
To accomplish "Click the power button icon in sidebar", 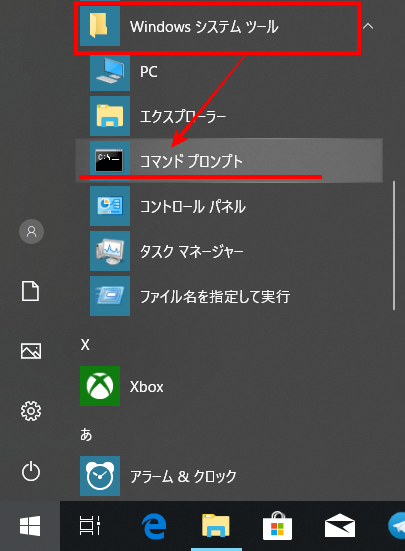I will (x=31, y=471).
